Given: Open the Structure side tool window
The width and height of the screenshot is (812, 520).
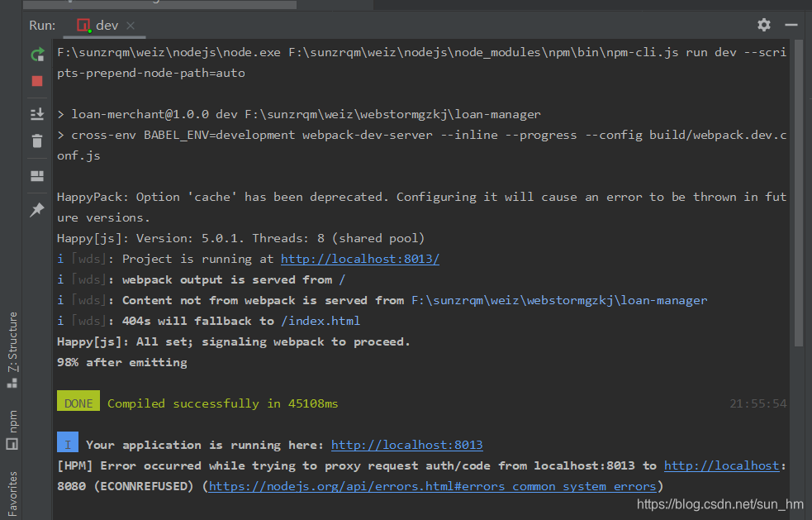Looking at the screenshot, I should (12, 350).
